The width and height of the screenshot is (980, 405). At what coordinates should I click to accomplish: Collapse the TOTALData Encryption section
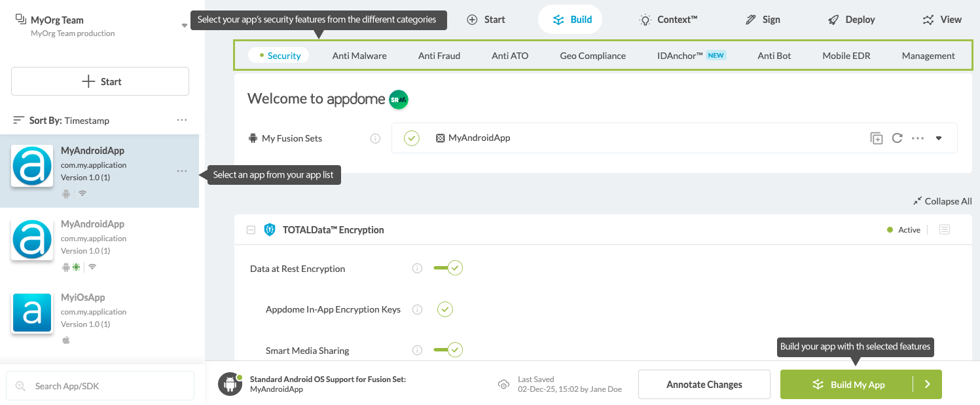pos(251,230)
